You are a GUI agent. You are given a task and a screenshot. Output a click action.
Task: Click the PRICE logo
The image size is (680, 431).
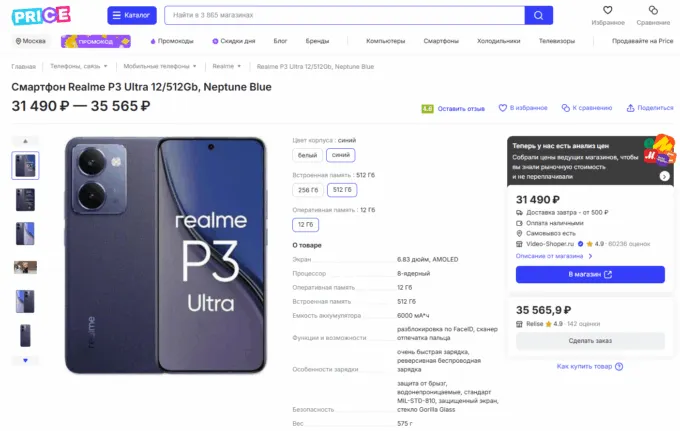click(42, 15)
